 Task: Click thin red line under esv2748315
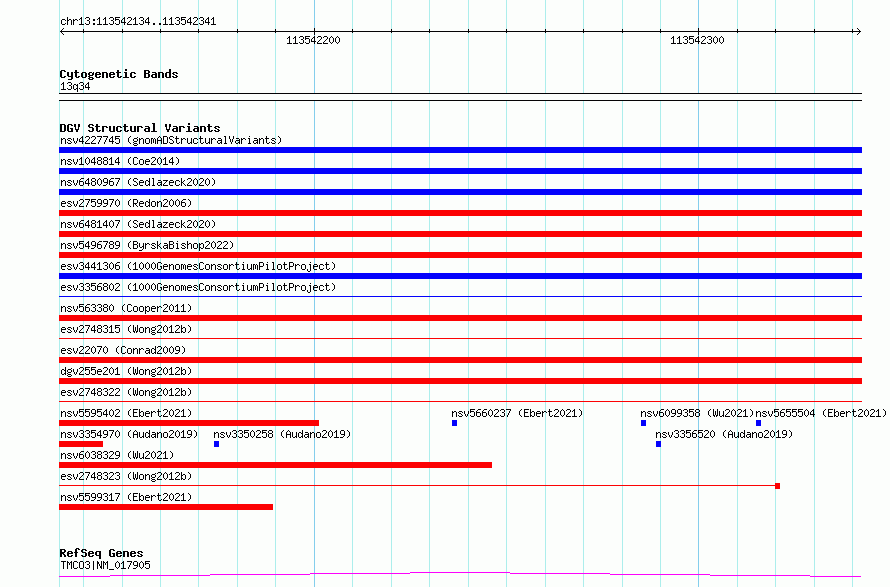point(460,338)
